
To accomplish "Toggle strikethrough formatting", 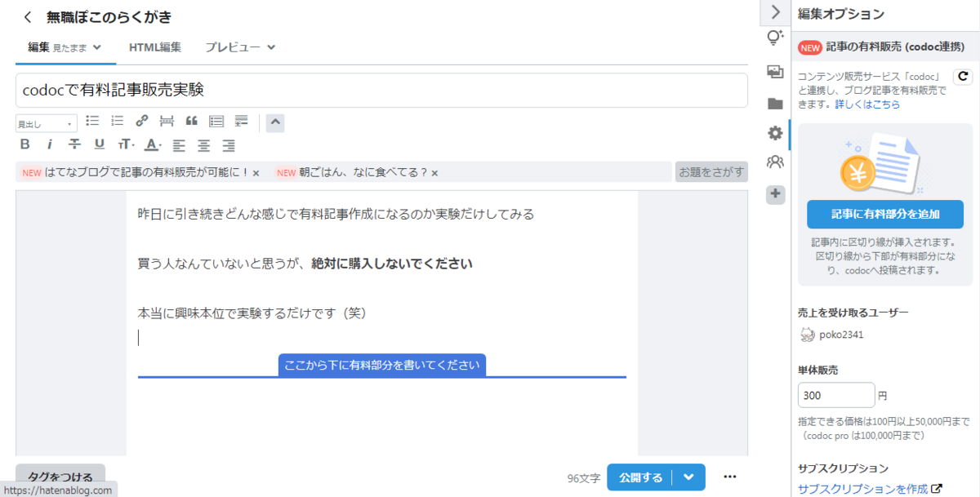I will (74, 144).
